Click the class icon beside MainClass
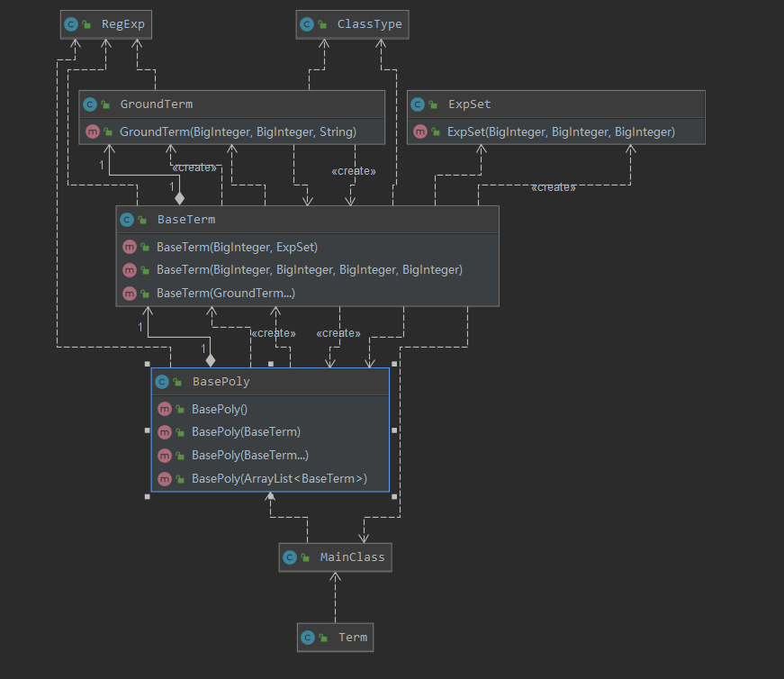784x679 pixels. click(290, 557)
